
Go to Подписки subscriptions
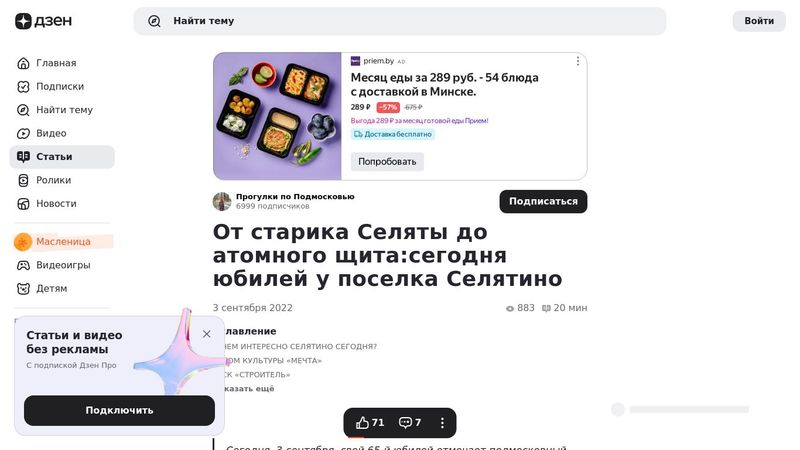coord(62,86)
